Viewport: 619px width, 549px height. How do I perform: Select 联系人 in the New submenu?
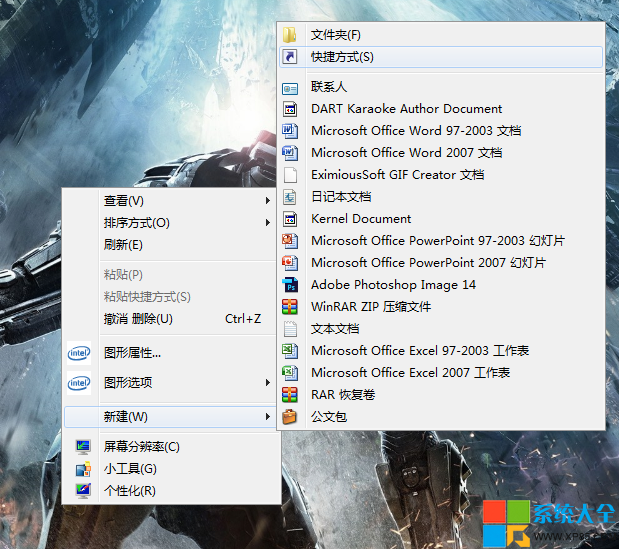[x=441, y=87]
